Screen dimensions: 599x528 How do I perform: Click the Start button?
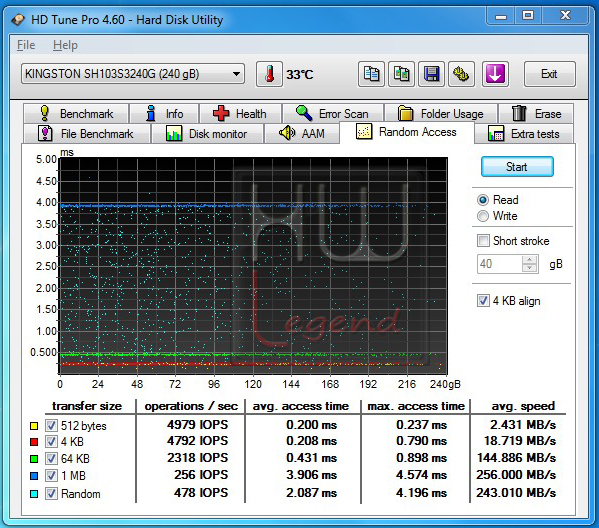pyautogui.click(x=517, y=167)
